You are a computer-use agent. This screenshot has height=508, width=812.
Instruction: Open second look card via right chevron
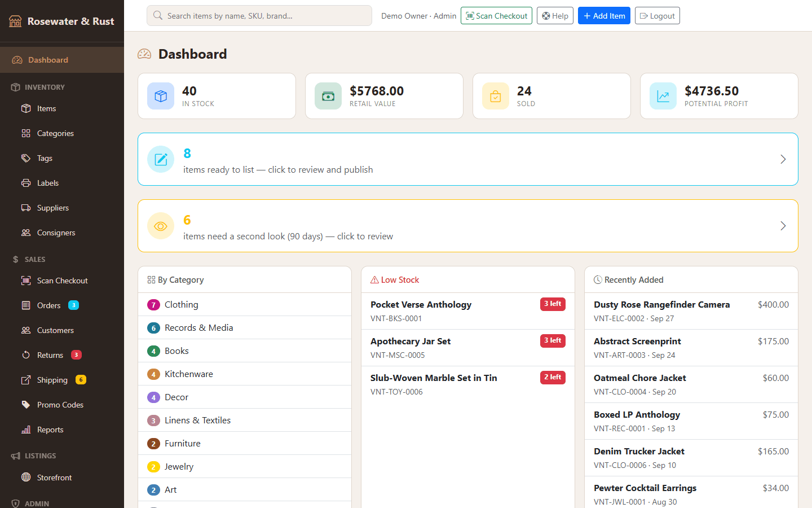[783, 226]
